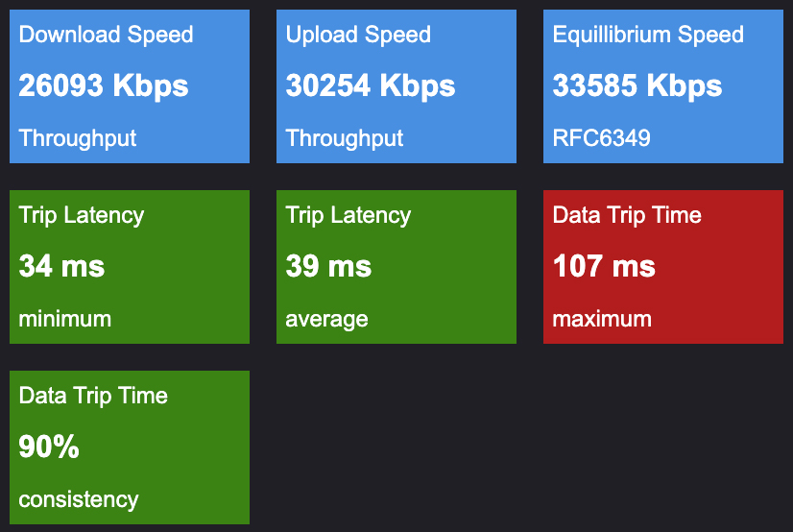Screen dimensions: 793x532
Task: Click the Upload Speed tile title
Action: pyautogui.click(x=358, y=35)
